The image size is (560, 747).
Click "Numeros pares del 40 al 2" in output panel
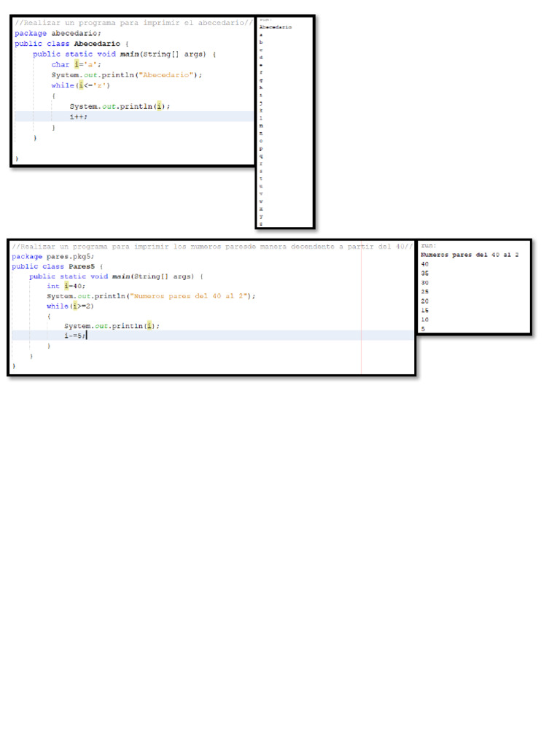[x=470, y=255]
